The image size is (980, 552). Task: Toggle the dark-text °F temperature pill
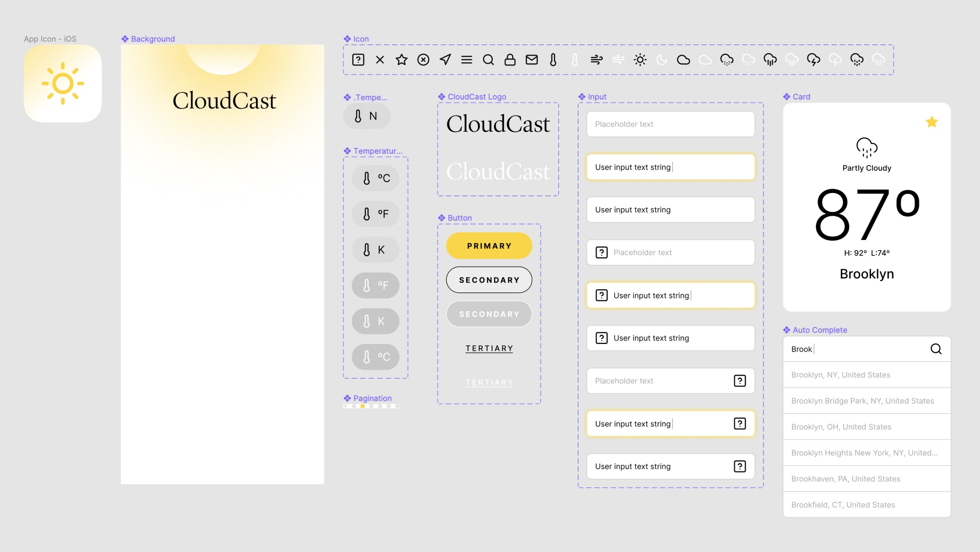point(376,214)
